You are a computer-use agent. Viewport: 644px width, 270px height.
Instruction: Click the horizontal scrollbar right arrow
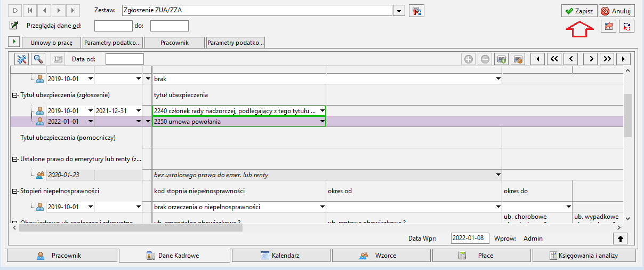tap(618, 227)
